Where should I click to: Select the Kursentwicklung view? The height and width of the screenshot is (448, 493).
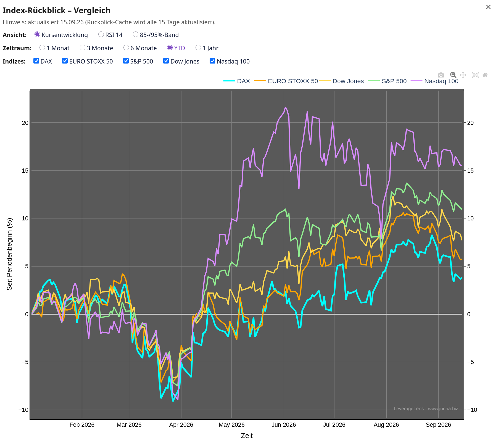click(37, 35)
